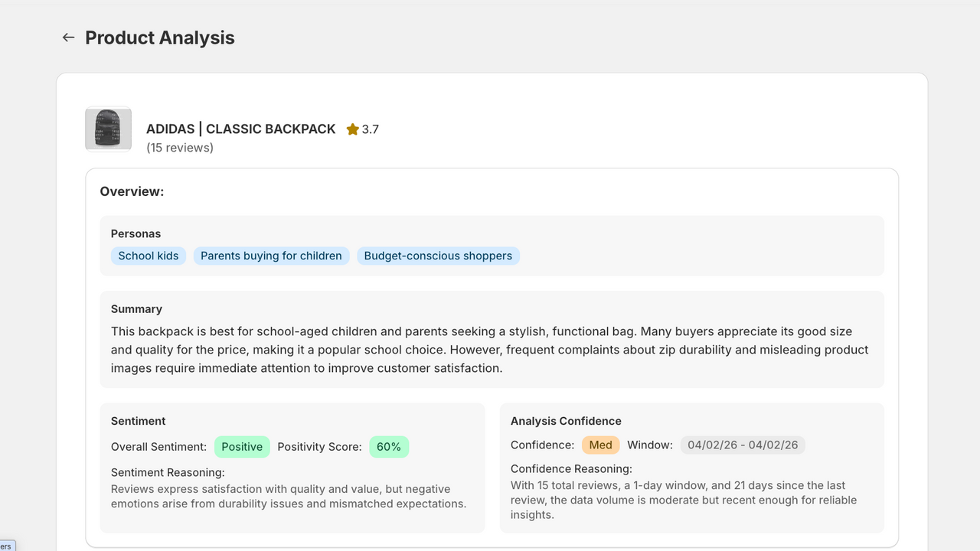Click the Overview section heading
Screen dimensions: 980x551
[132, 191]
